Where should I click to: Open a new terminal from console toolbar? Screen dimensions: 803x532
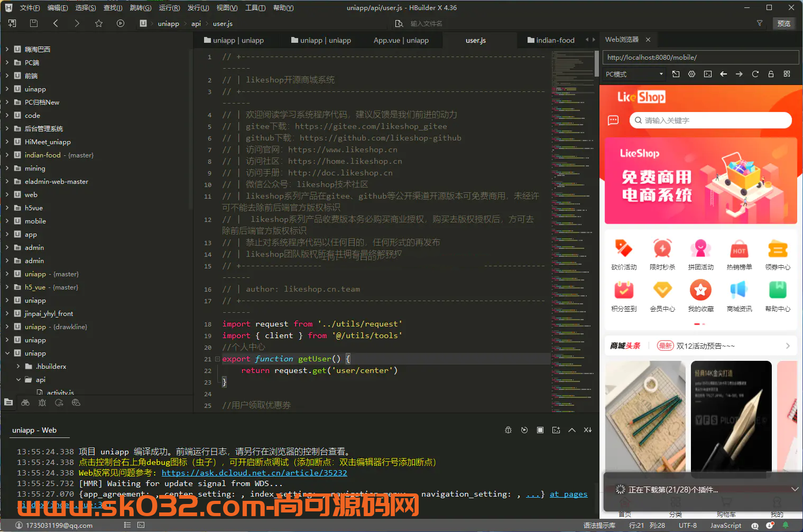coord(556,430)
